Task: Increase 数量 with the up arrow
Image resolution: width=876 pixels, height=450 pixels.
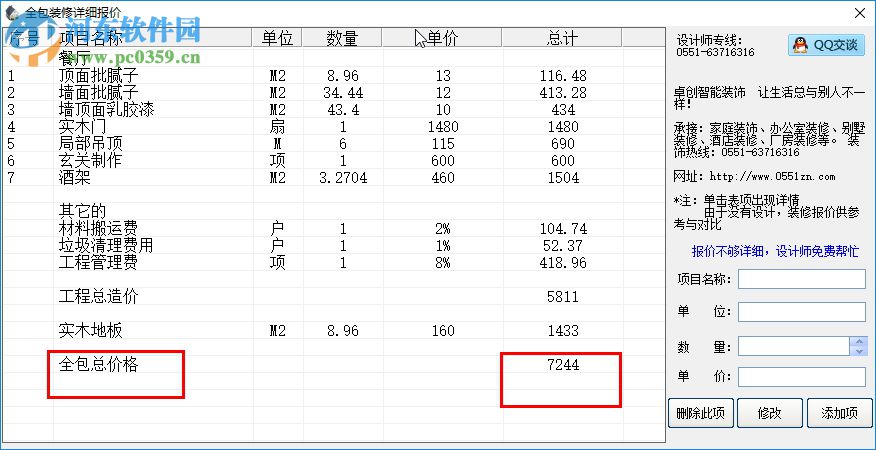Action: click(x=859, y=341)
